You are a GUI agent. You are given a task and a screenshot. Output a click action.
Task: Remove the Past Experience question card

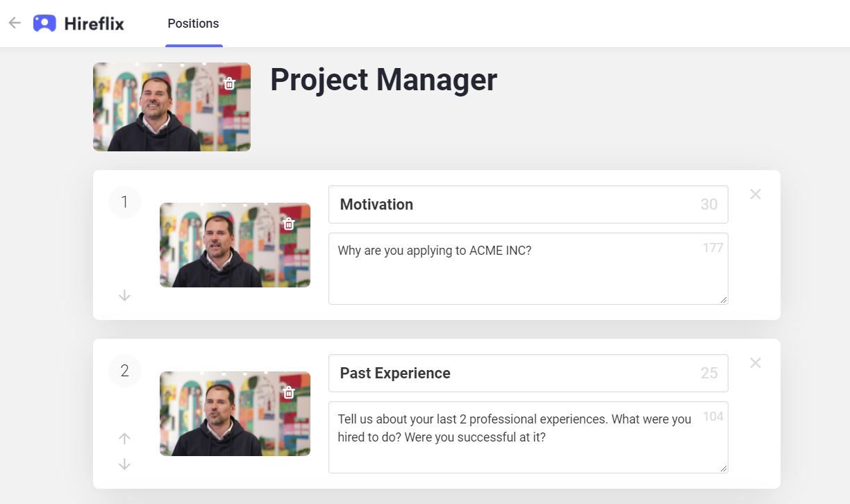pos(756,363)
